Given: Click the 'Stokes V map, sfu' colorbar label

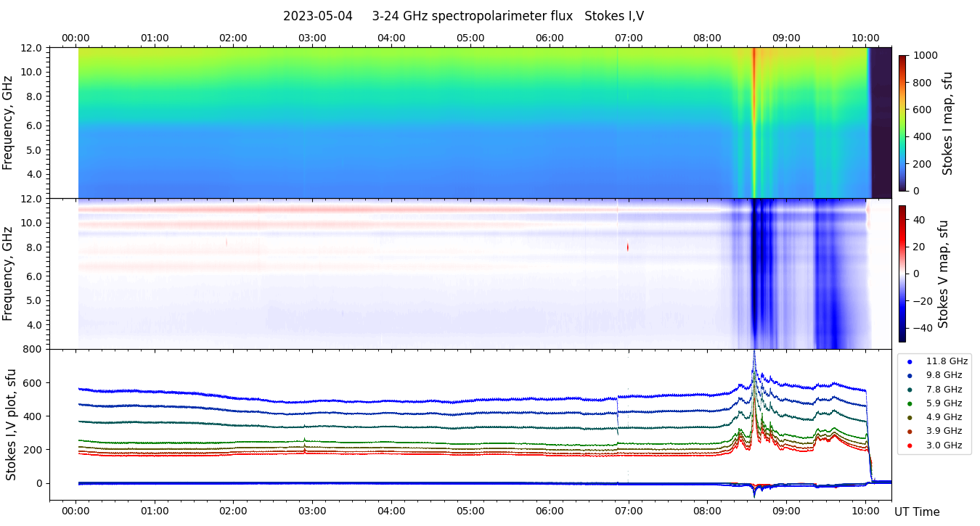Looking at the screenshot, I should tap(944, 274).
